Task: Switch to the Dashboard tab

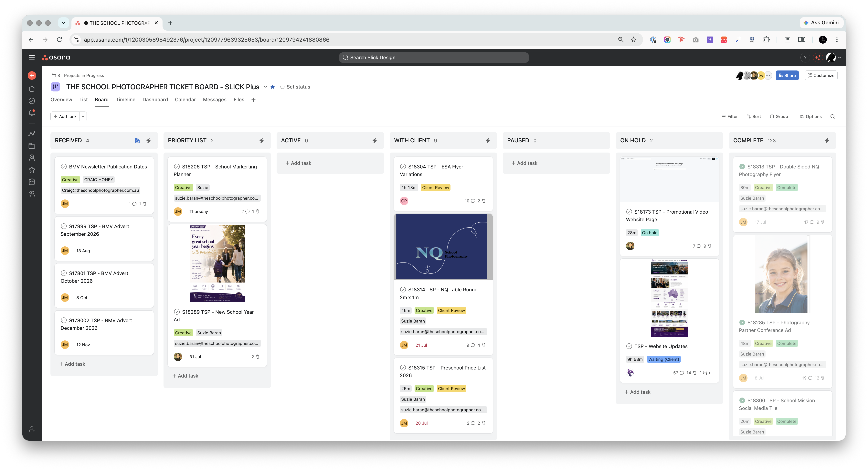Action: click(x=155, y=99)
